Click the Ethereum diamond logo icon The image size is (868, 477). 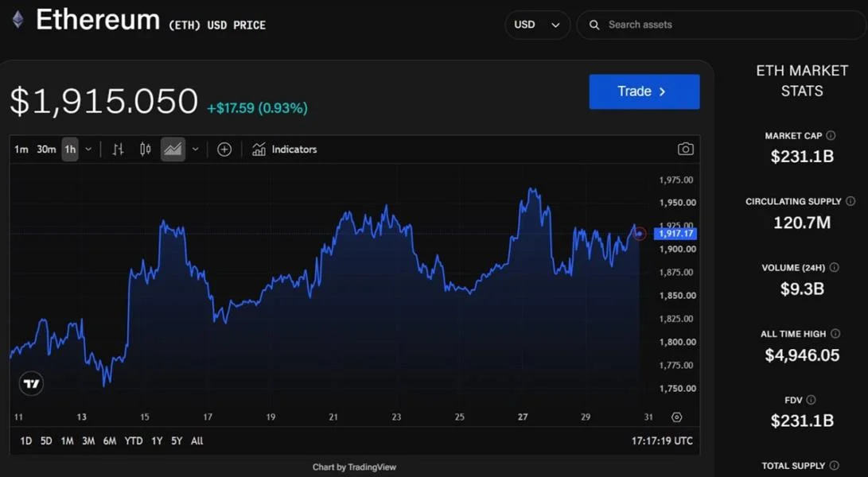click(18, 20)
